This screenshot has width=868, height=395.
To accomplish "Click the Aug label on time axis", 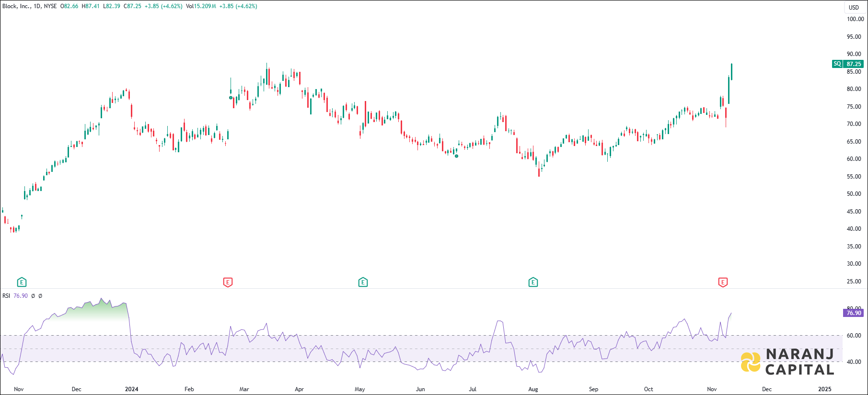I will [x=533, y=389].
